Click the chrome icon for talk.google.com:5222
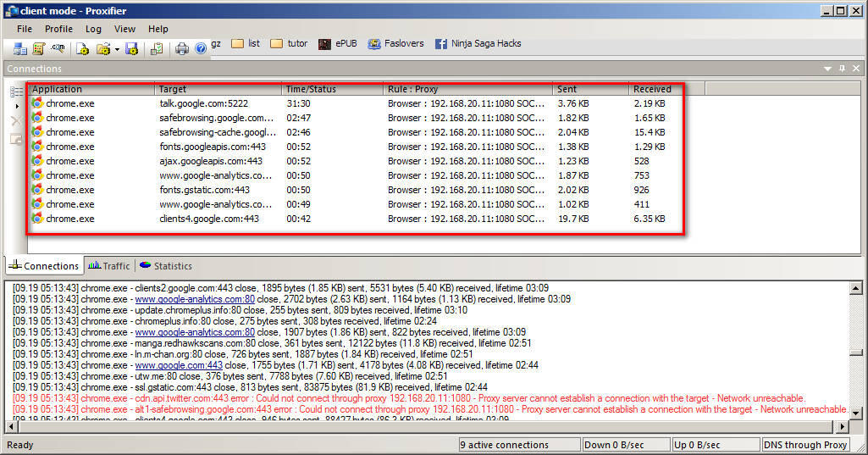 (x=37, y=103)
